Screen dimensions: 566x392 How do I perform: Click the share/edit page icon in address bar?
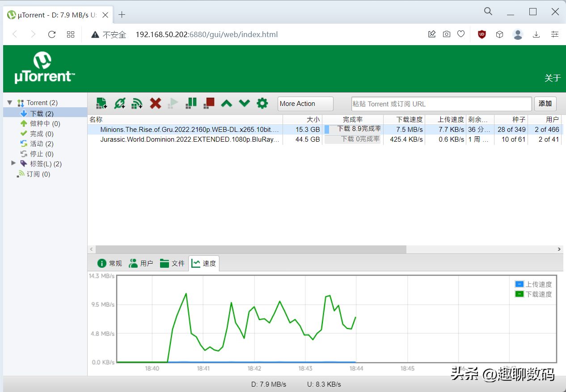click(x=432, y=34)
